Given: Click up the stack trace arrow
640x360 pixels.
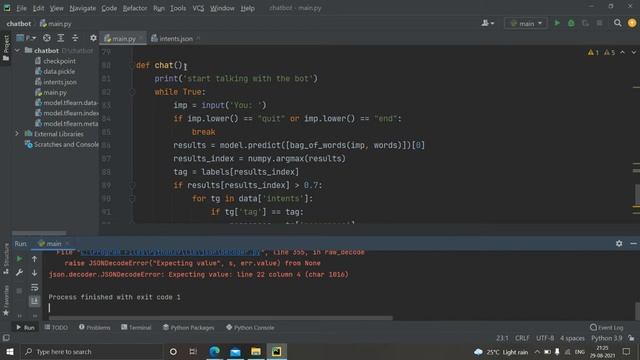Looking at the screenshot, I should [34, 259].
